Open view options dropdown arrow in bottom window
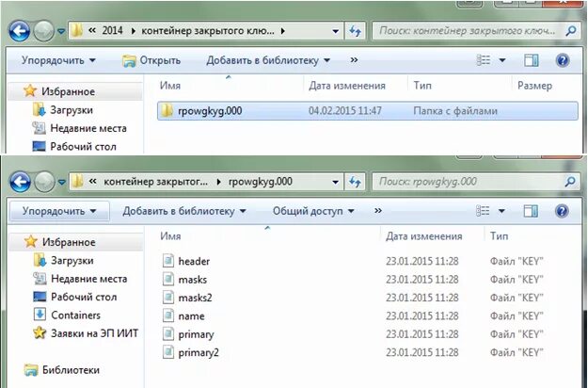This screenshot has width=588, height=388. pos(501,211)
